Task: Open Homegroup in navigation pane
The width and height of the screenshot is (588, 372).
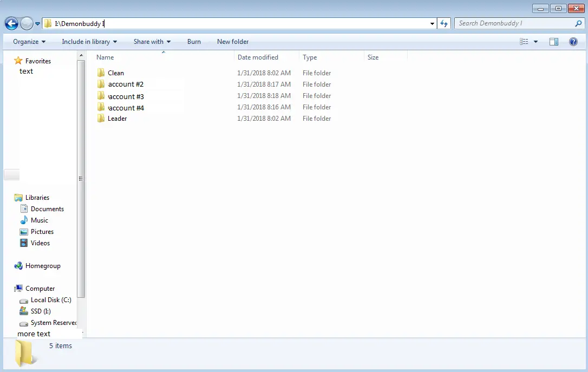Action: pos(43,266)
